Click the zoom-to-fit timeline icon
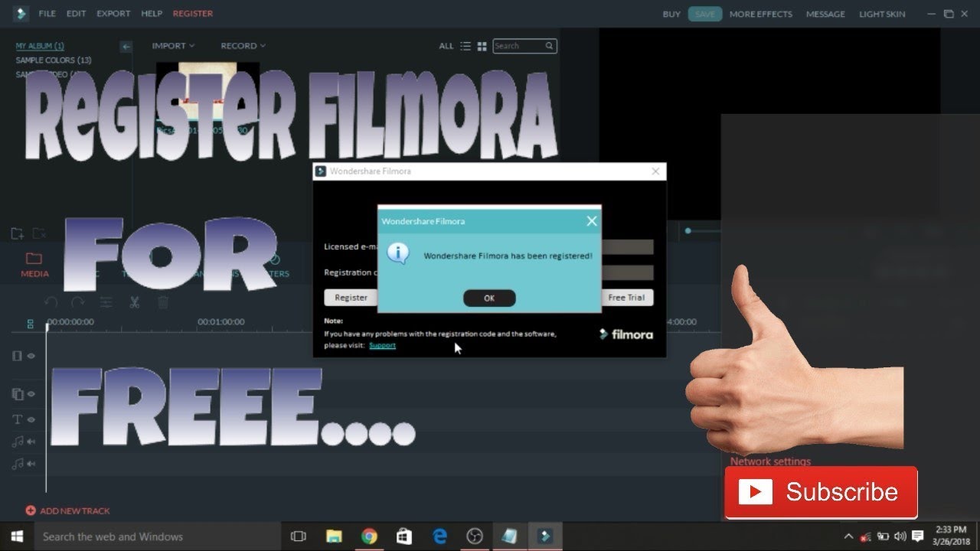Screen dimensions: 980x551 [31, 324]
